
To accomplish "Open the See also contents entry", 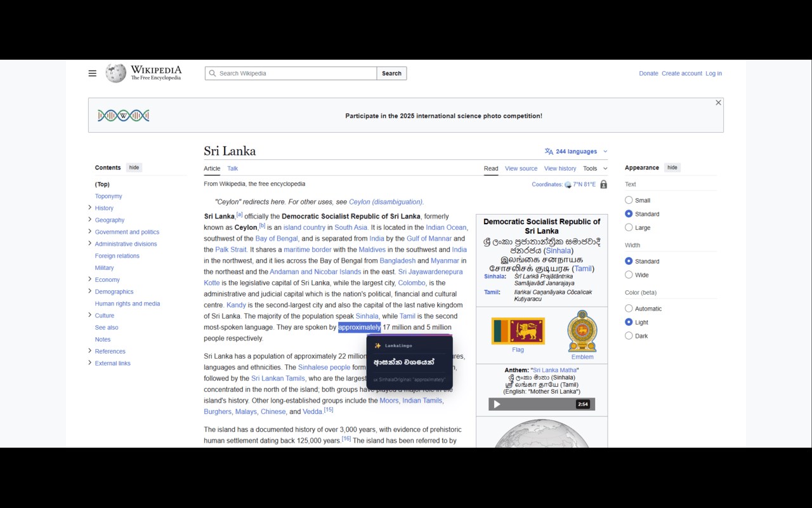I will tap(107, 328).
